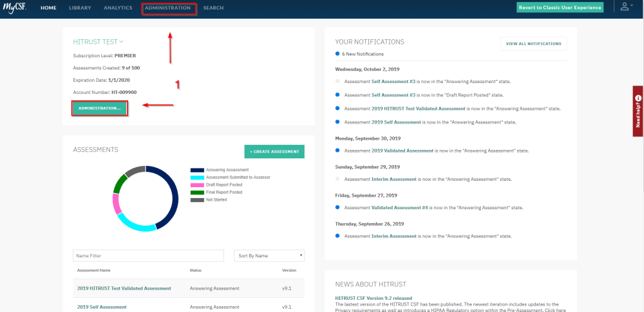Open 2019 HITRUST Test Validated Assessment table row
Viewport: 644px width, 312px height.
click(189, 288)
